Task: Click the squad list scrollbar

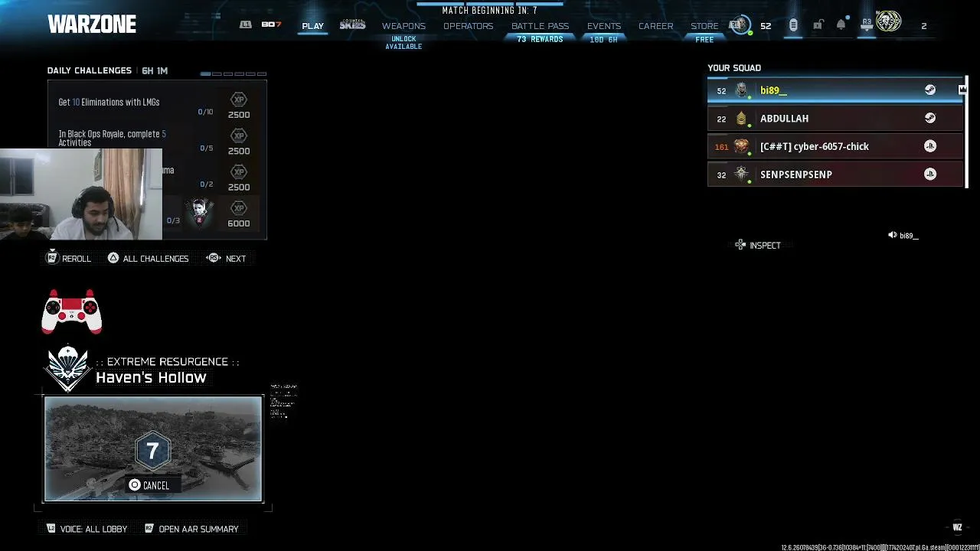Action: click(966, 132)
